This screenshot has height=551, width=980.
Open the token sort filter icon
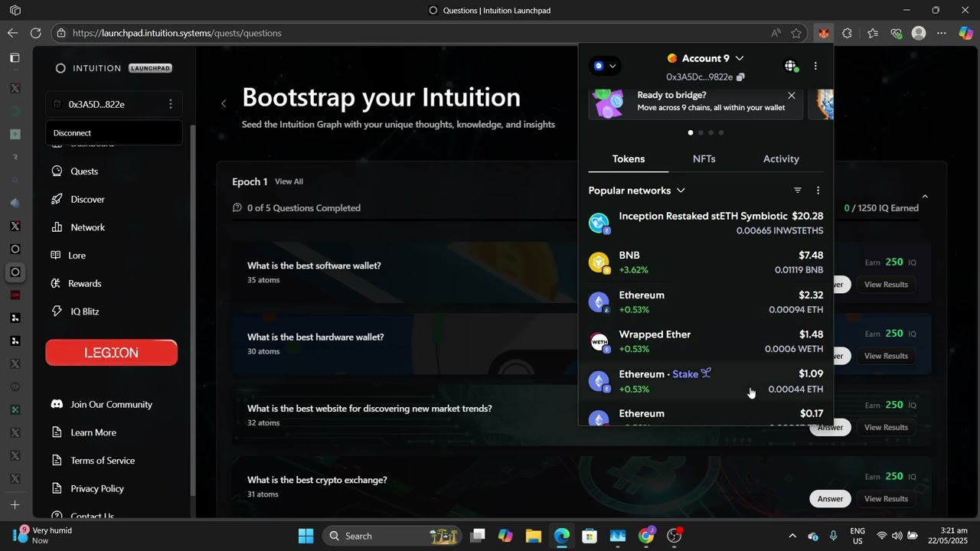[x=798, y=191]
